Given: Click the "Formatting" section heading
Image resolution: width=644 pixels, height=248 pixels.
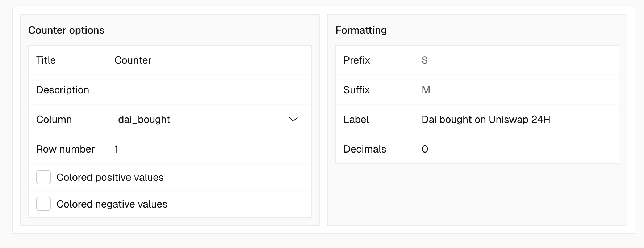Looking at the screenshot, I should [361, 30].
